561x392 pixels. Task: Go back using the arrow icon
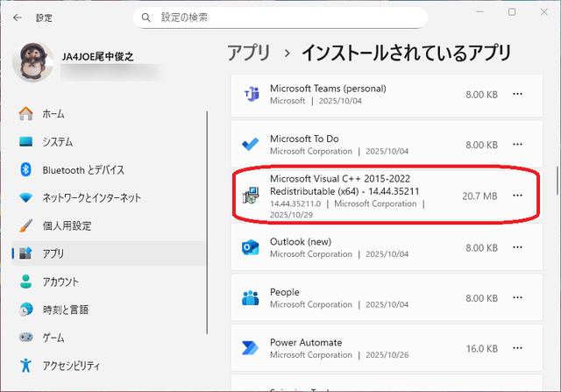click(x=18, y=18)
